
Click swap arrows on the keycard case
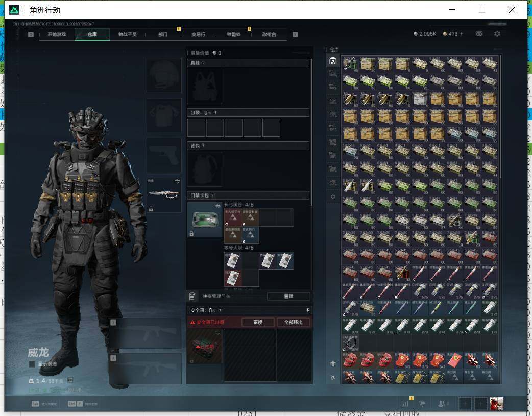(x=218, y=206)
